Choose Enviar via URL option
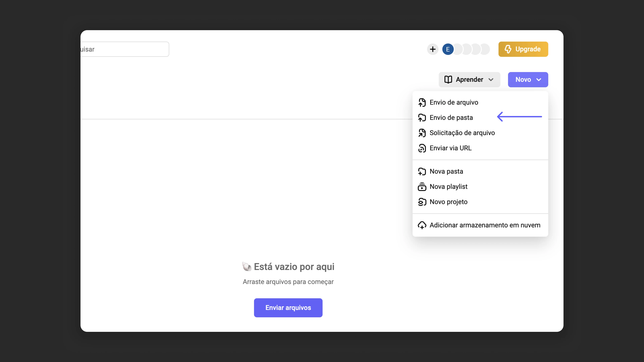 point(480,148)
